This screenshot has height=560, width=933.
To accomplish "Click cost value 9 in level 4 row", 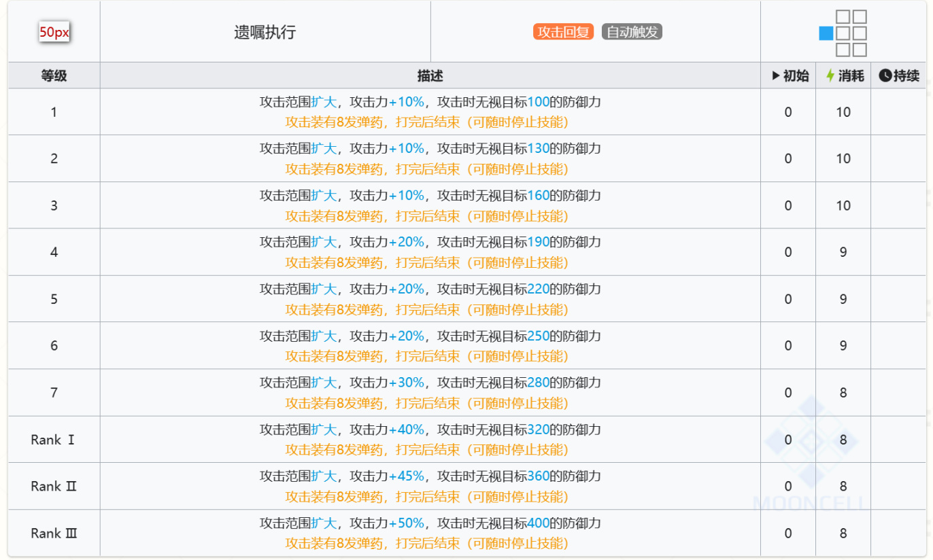I will pos(843,252).
